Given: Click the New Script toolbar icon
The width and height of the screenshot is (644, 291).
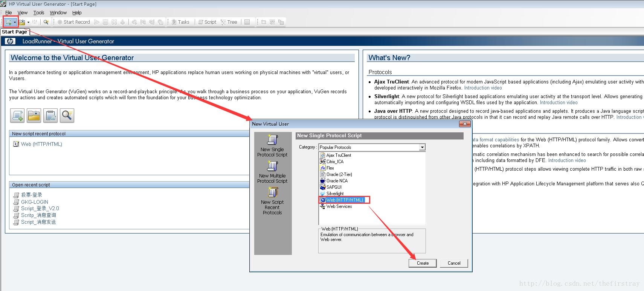Looking at the screenshot, I should point(8,22).
